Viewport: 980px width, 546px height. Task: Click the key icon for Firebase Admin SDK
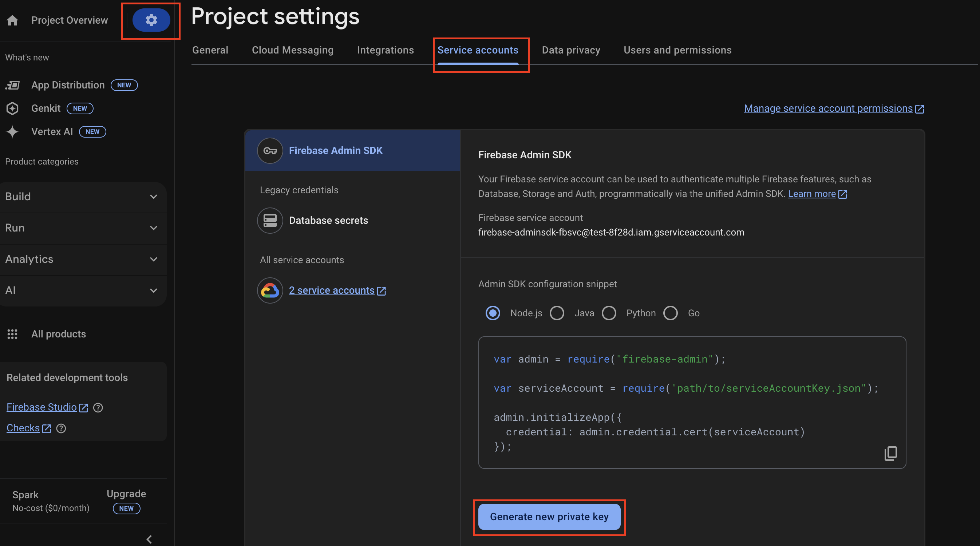click(270, 151)
